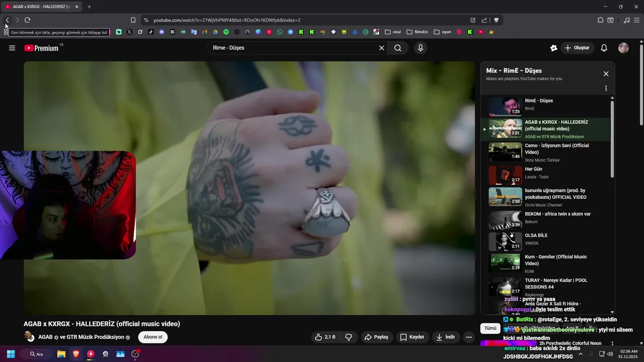The image size is (644, 362).
Task: Open the X (Twitter) bookmark
Action: click(129, 32)
